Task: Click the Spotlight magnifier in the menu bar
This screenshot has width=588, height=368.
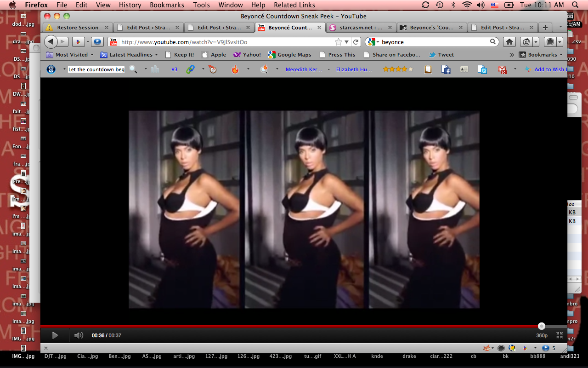Action: point(575,5)
